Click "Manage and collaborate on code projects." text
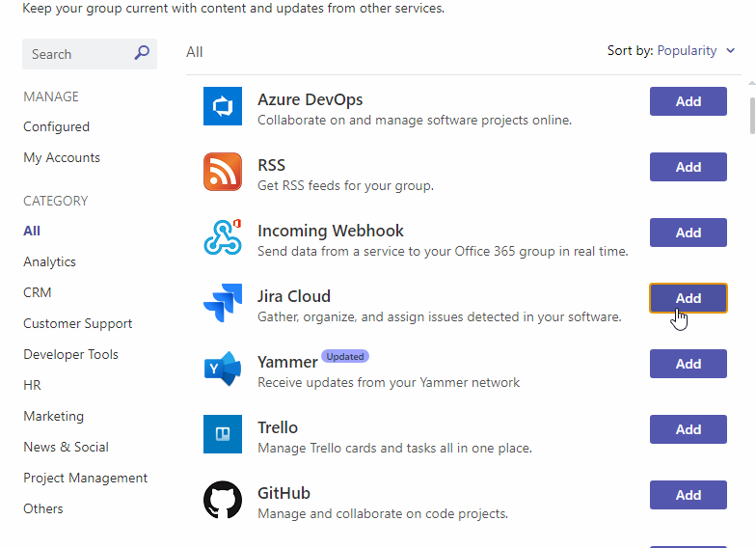The image size is (756, 548). point(383,513)
